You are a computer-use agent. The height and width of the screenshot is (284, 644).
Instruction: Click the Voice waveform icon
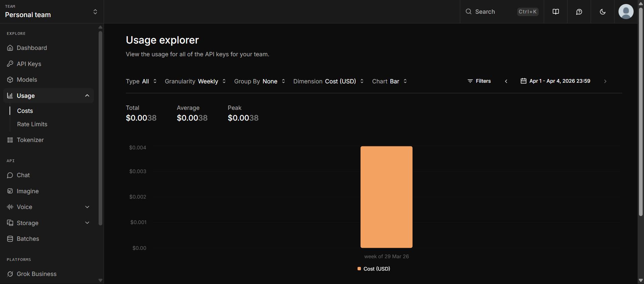click(10, 207)
